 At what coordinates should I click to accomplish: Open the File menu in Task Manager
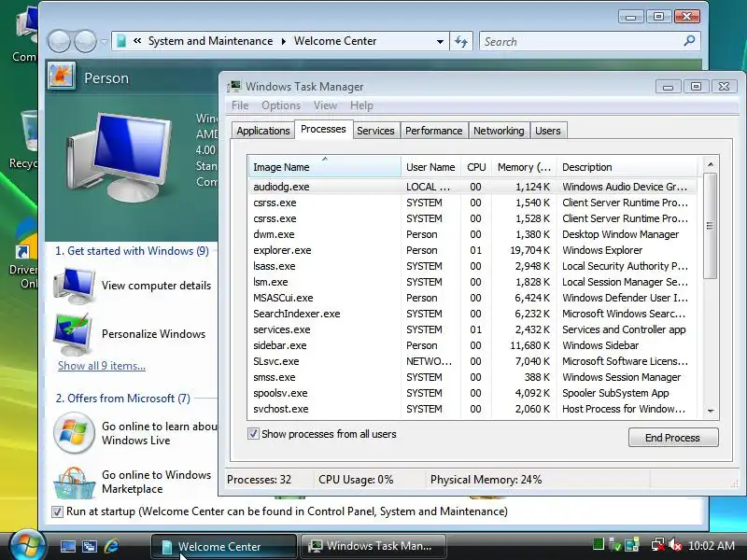[x=240, y=105]
